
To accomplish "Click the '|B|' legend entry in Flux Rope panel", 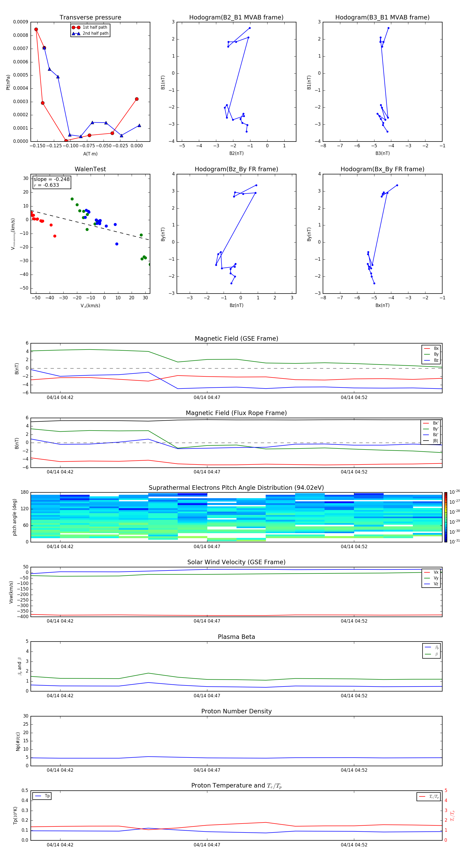I will tap(431, 441).
